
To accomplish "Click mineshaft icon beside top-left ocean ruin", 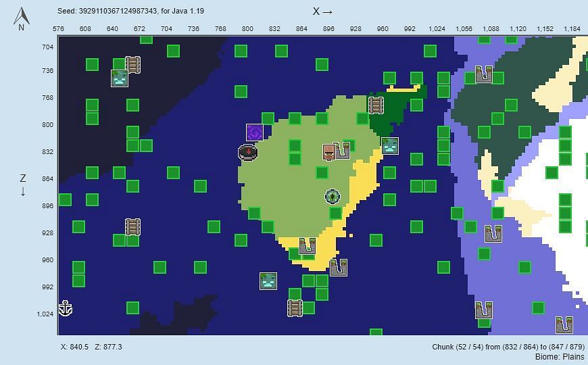I will point(132,64).
